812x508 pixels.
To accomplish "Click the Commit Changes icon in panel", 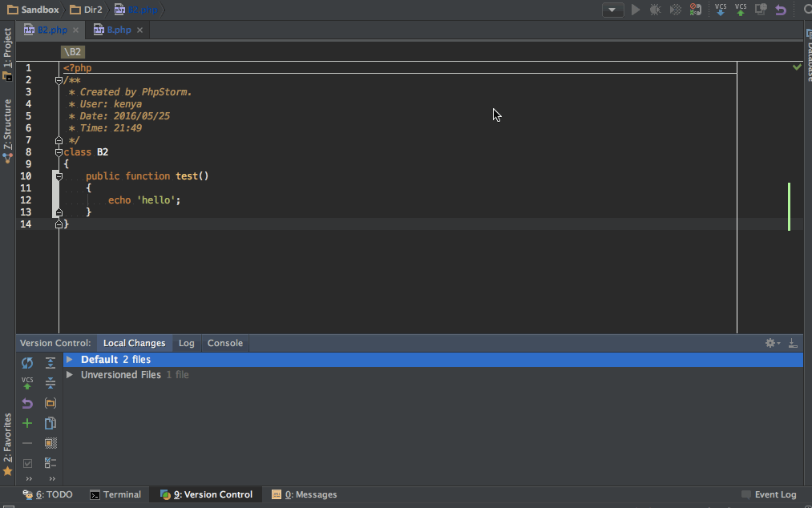I will (27, 383).
